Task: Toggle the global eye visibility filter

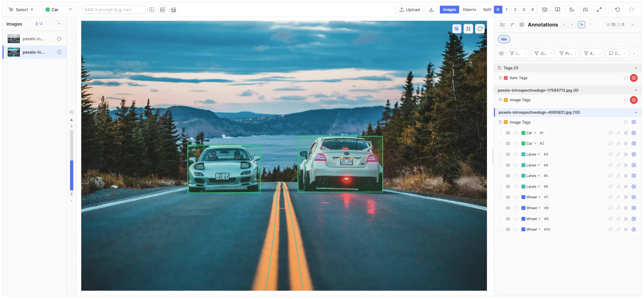Action: pyautogui.click(x=501, y=53)
